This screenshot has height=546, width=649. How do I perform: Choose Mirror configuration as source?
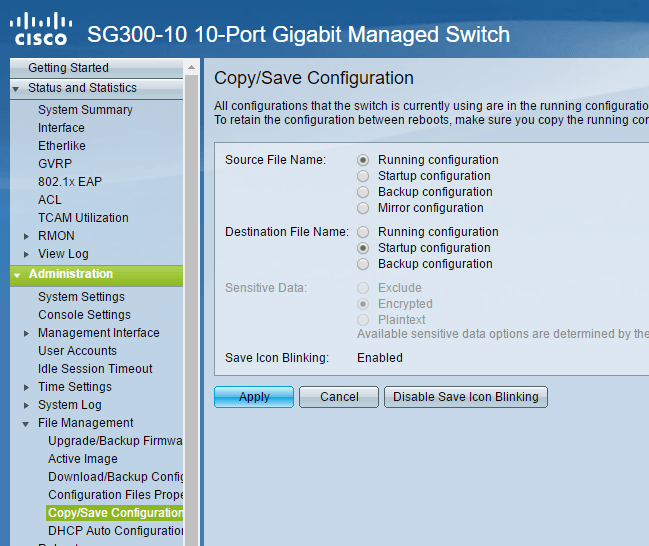click(363, 208)
